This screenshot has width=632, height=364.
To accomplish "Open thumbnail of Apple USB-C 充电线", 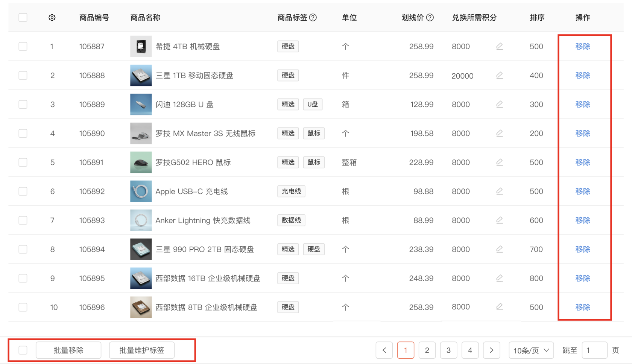I will 141,191.
